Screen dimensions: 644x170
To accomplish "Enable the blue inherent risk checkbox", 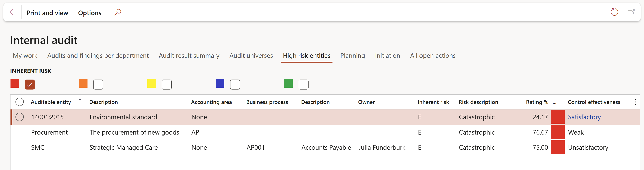I will tap(235, 84).
